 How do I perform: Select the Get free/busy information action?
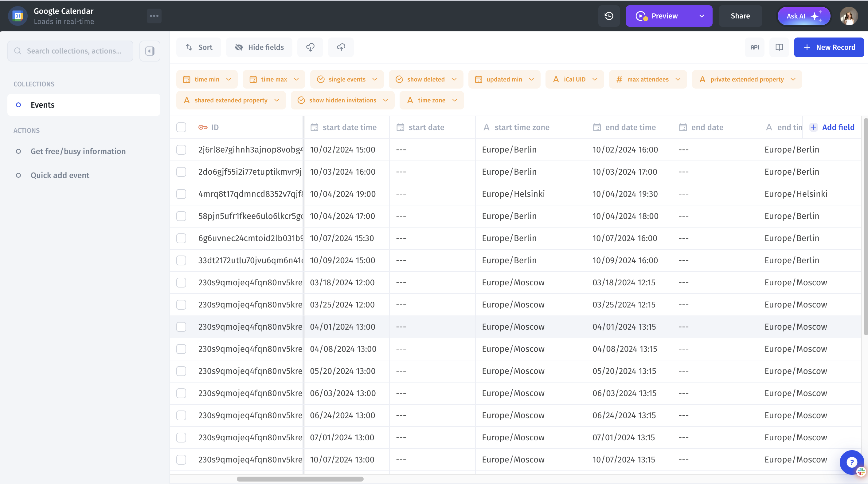tap(78, 151)
